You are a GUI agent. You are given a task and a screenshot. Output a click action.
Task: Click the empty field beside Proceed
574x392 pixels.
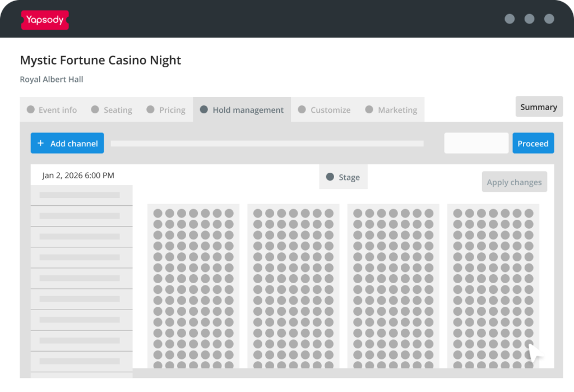[x=476, y=144]
